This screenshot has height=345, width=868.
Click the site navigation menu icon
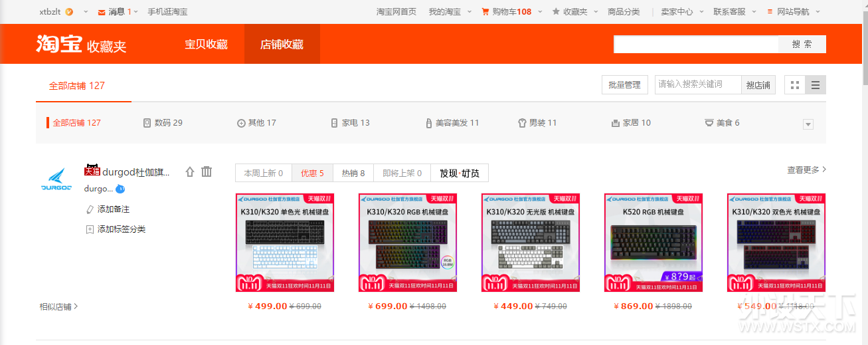(x=770, y=11)
